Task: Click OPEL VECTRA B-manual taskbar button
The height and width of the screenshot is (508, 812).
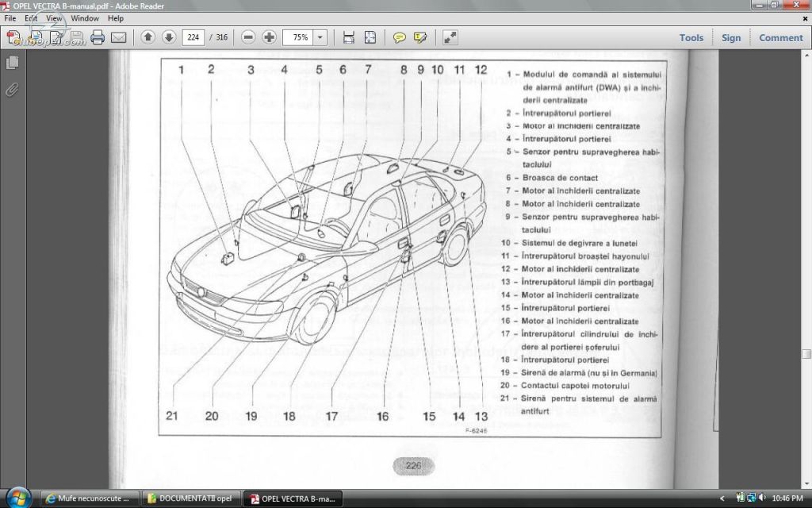Action: (x=293, y=498)
